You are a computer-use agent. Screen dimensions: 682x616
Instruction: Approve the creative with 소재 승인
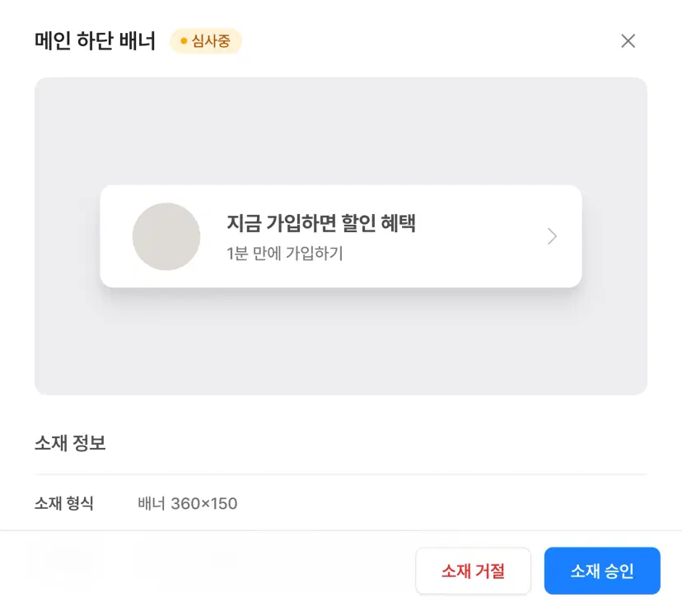(602, 571)
